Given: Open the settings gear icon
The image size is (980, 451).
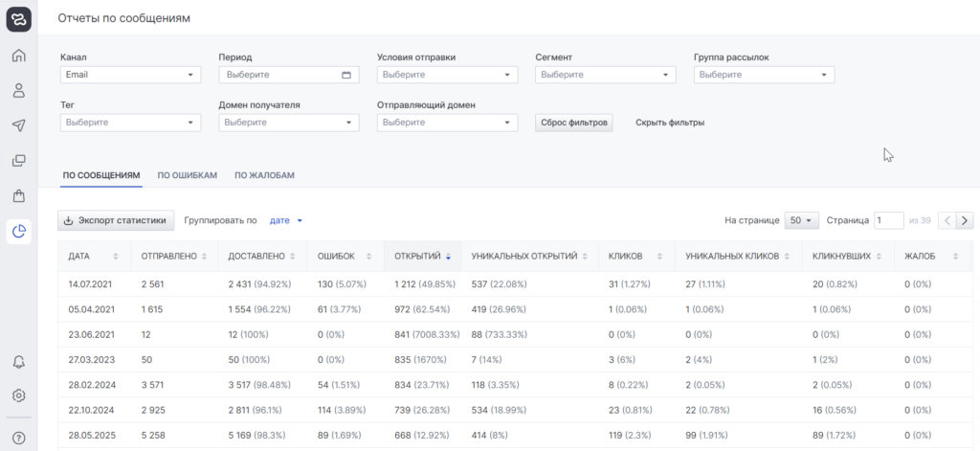Looking at the screenshot, I should point(18,395).
